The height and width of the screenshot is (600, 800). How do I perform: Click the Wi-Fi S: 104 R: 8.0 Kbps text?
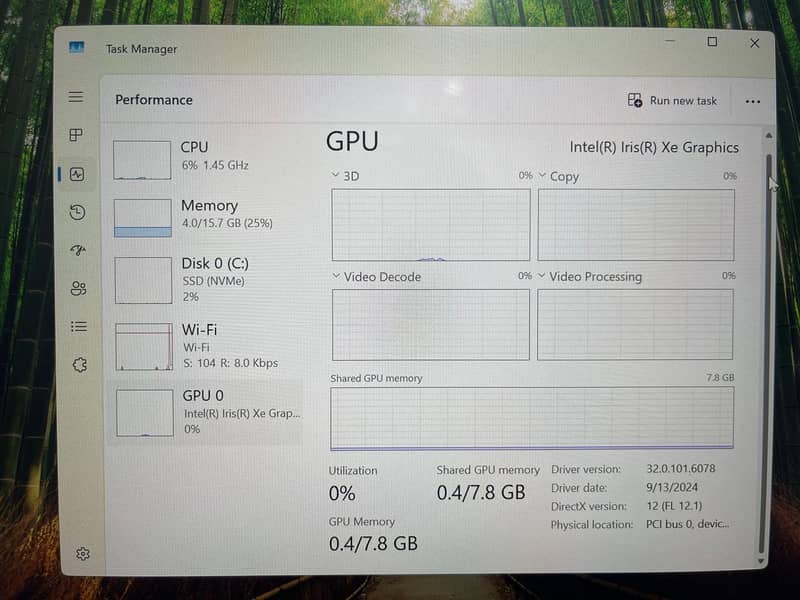231,363
